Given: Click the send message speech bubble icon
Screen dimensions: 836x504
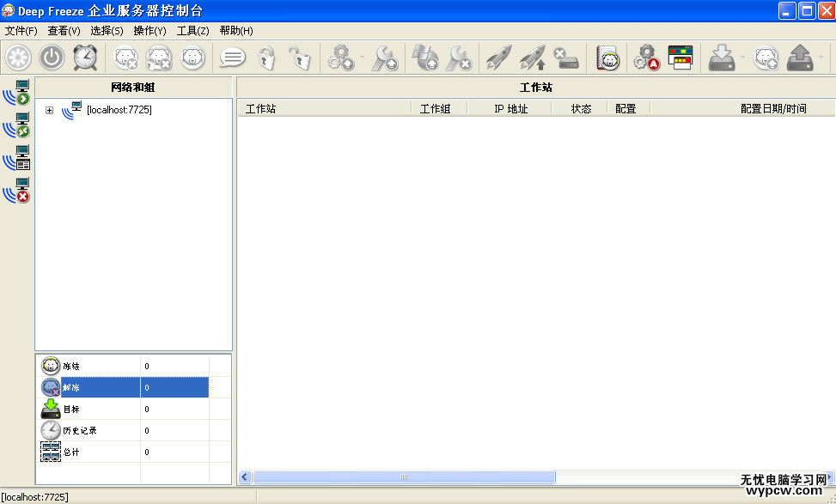Looking at the screenshot, I should coord(233,58).
